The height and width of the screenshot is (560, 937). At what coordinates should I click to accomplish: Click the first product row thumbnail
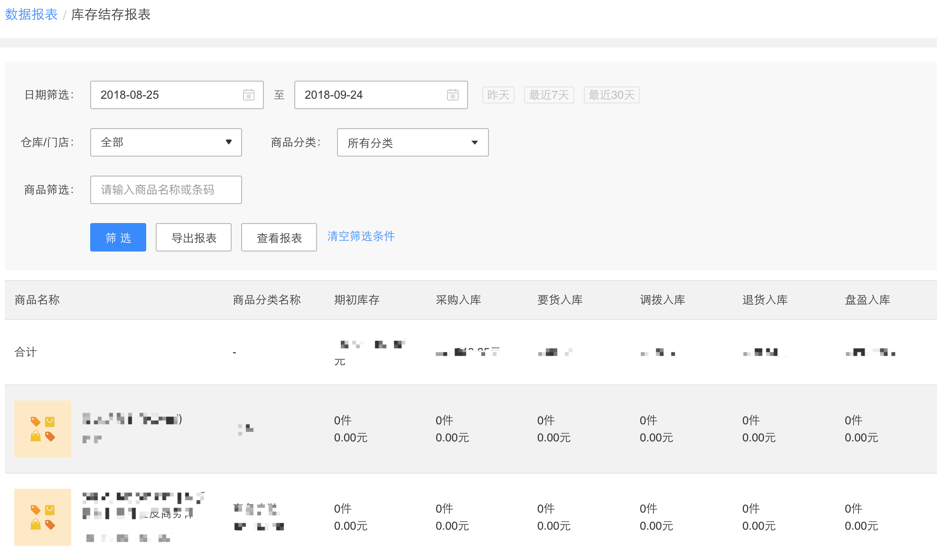[43, 429]
